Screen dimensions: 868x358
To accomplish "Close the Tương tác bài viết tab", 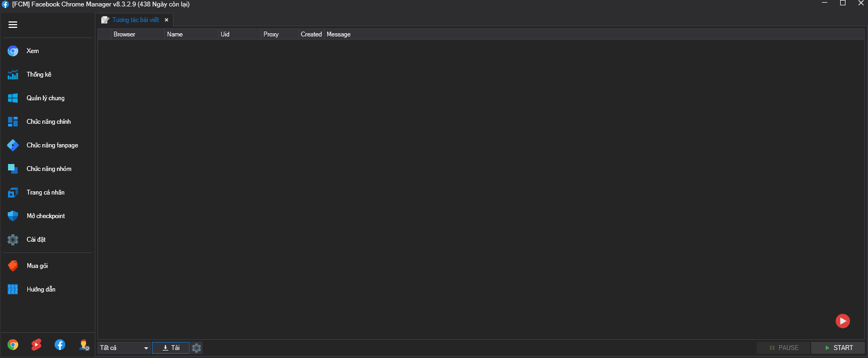I will [167, 20].
